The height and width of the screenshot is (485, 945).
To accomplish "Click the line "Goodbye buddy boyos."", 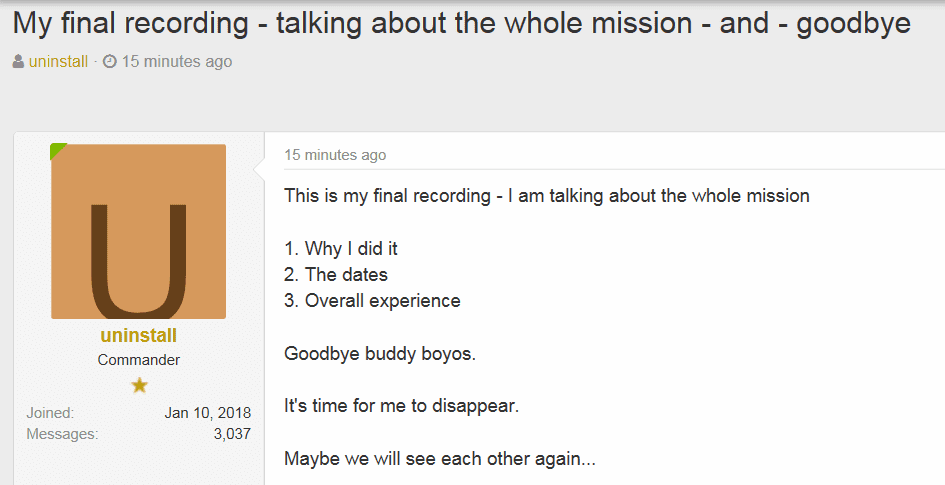I will coord(380,353).
